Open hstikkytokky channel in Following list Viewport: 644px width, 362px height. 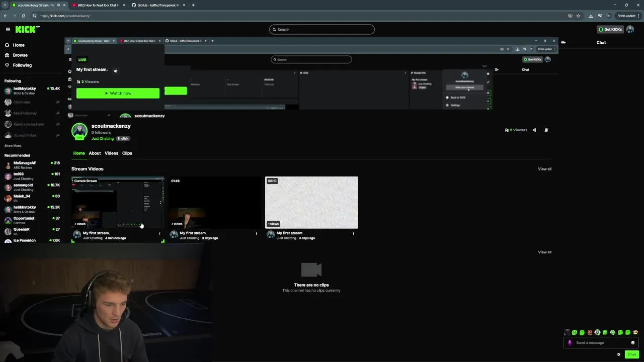[x=32, y=91]
